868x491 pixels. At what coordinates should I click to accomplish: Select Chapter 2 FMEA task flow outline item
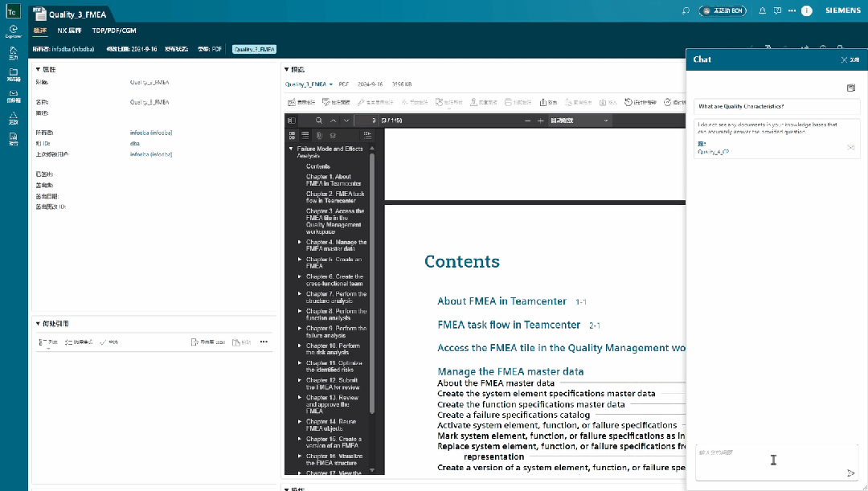click(x=335, y=197)
